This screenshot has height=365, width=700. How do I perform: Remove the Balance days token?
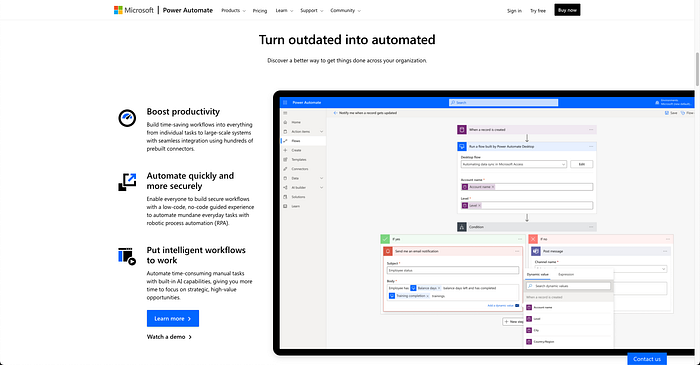439,288
